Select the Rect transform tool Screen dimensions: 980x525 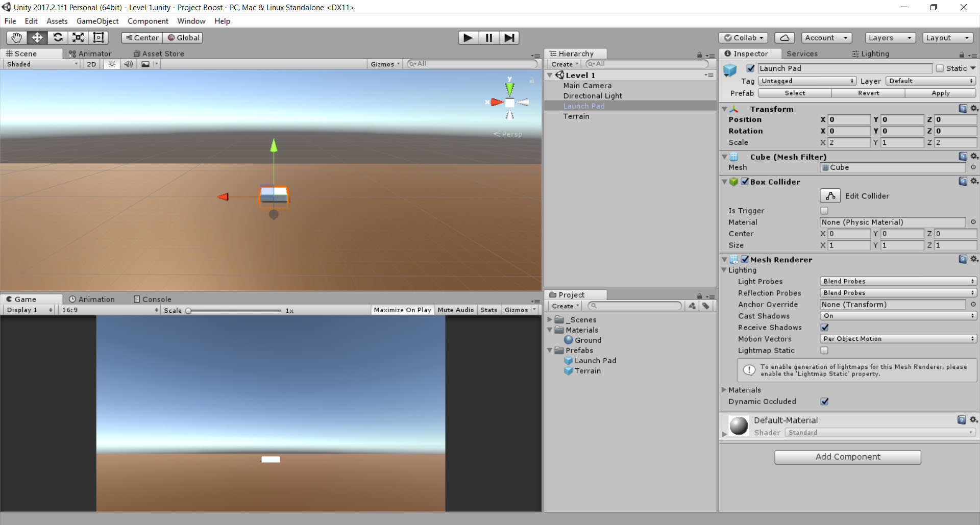coord(98,37)
